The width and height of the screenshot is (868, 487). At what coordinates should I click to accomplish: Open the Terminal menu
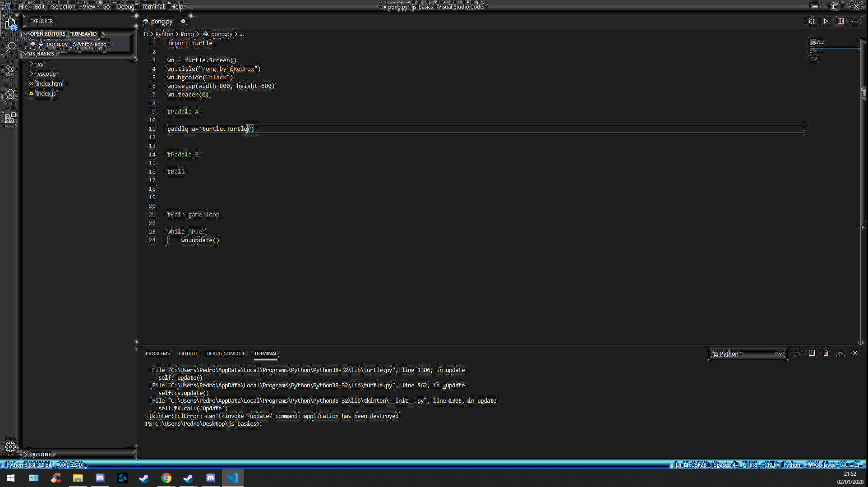(152, 6)
